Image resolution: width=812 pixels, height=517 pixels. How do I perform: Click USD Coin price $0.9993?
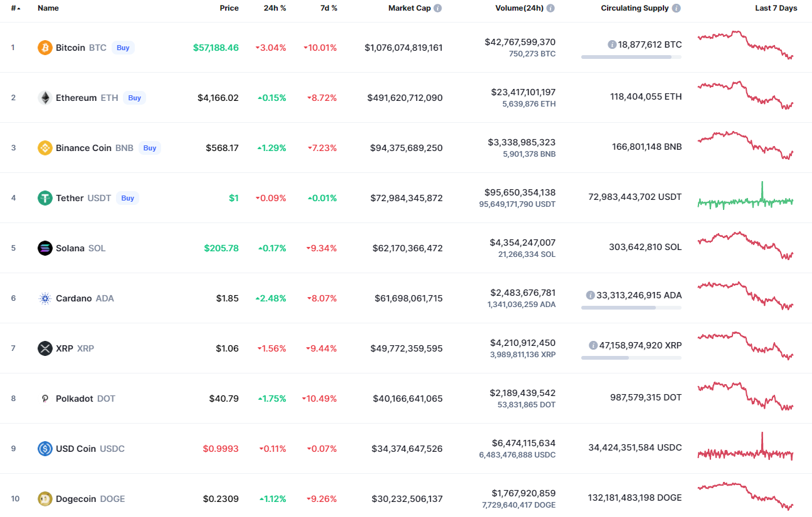[x=221, y=449]
